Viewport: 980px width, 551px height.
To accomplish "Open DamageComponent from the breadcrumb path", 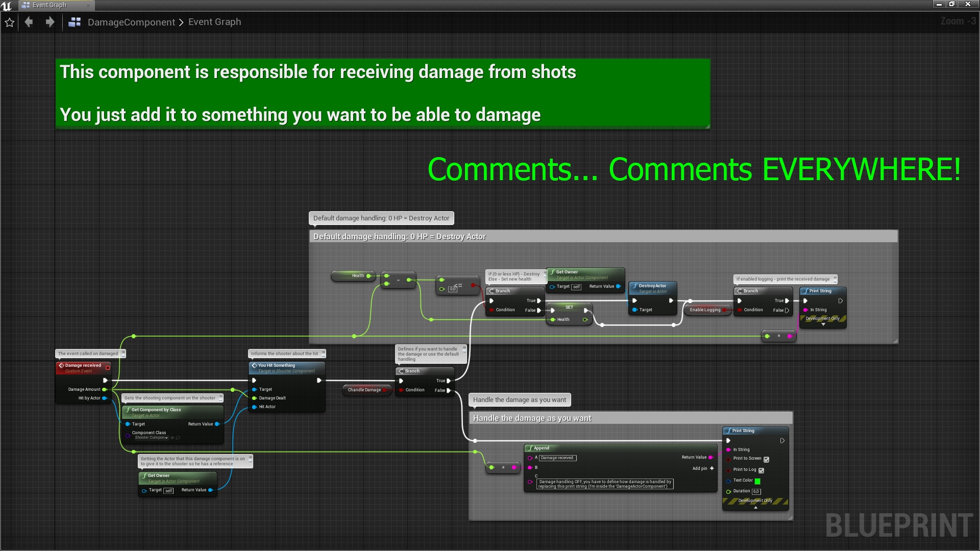I will (131, 22).
